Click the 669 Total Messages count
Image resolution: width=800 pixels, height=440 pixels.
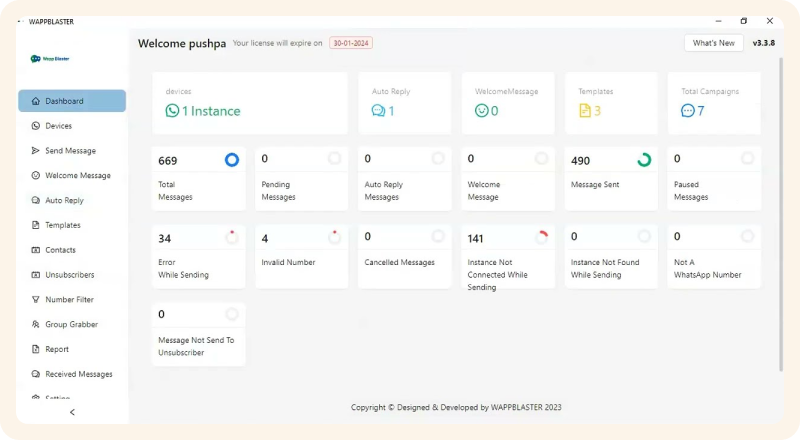167,161
